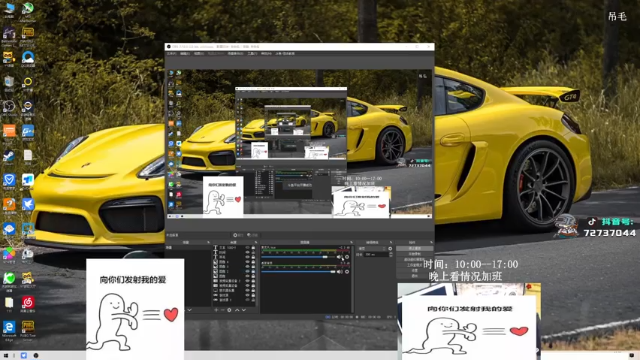Click the Exit button in Controls dock
The image size is (640, 360).
pos(415,276)
